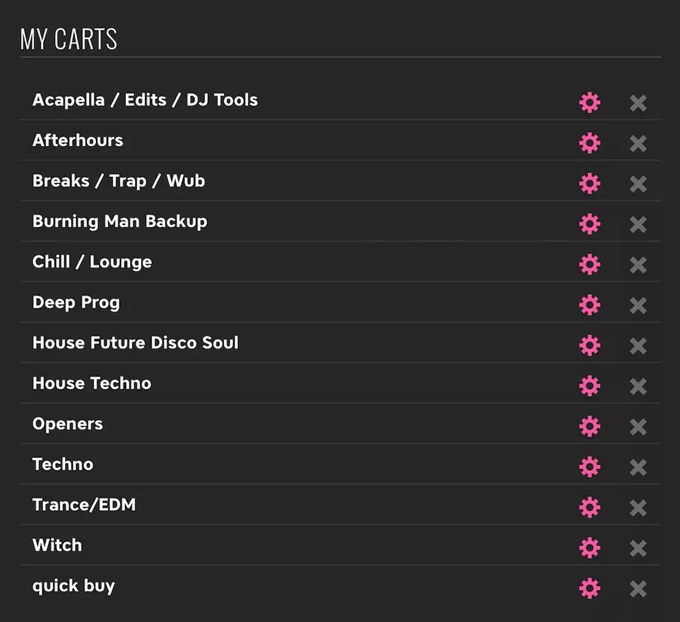The image size is (680, 622).
Task: Delete the Openers cart with X icon
Action: [638, 427]
